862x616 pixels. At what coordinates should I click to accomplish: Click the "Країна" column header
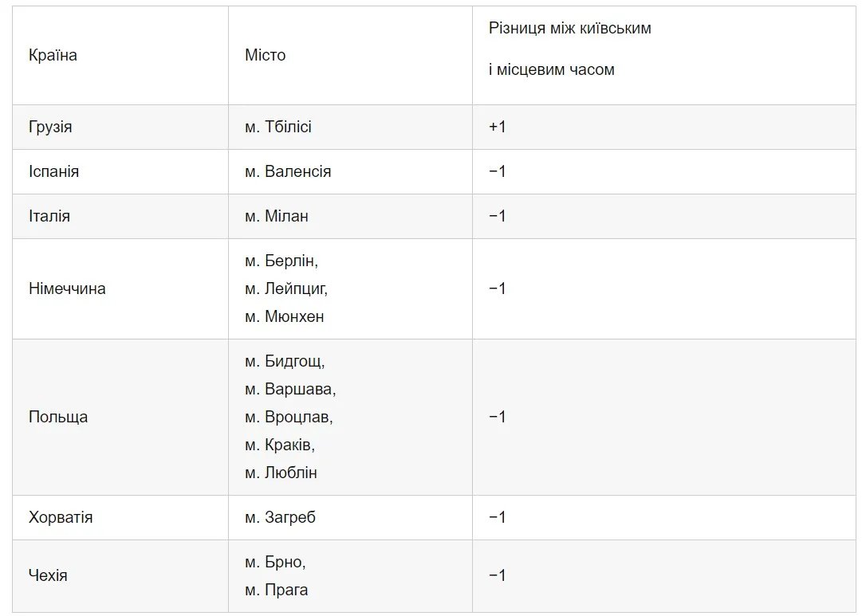(x=53, y=56)
